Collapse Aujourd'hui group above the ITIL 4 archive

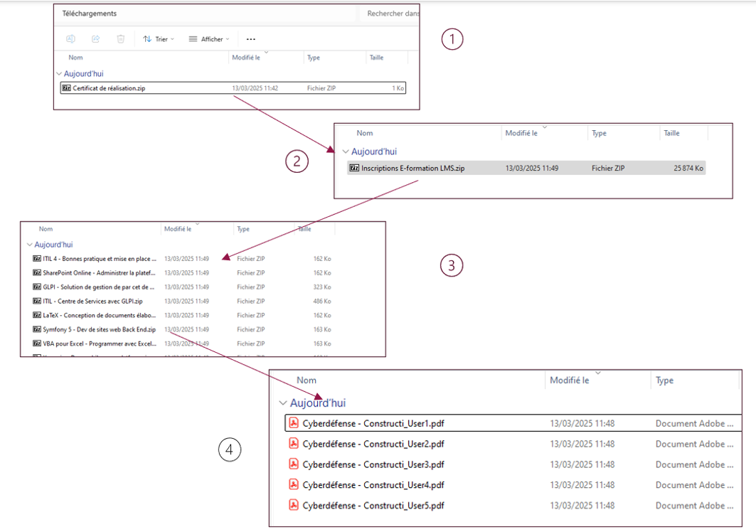(29, 245)
